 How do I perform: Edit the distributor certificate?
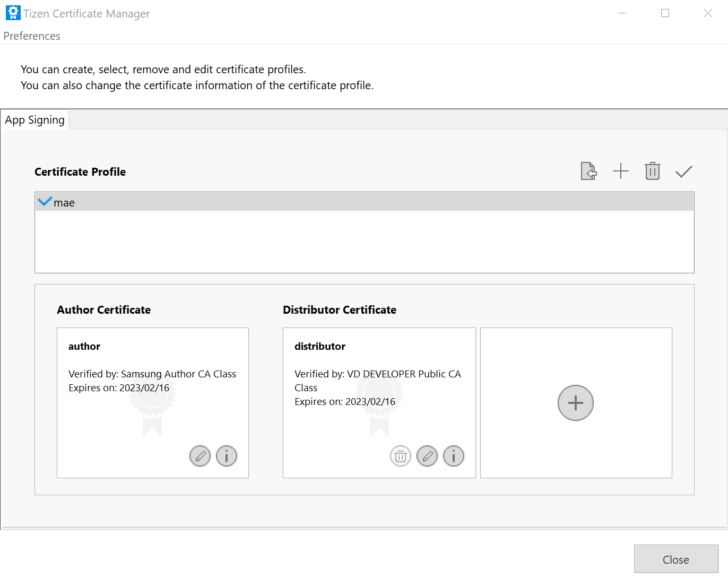427,456
